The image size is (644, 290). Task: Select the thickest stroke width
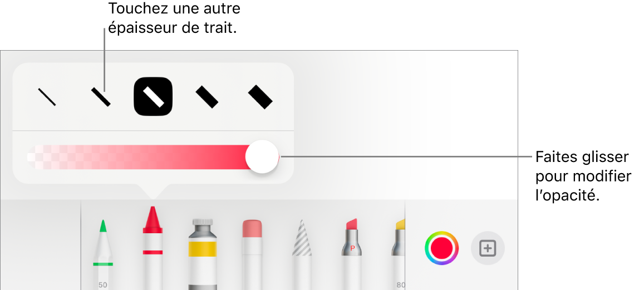[x=260, y=97]
